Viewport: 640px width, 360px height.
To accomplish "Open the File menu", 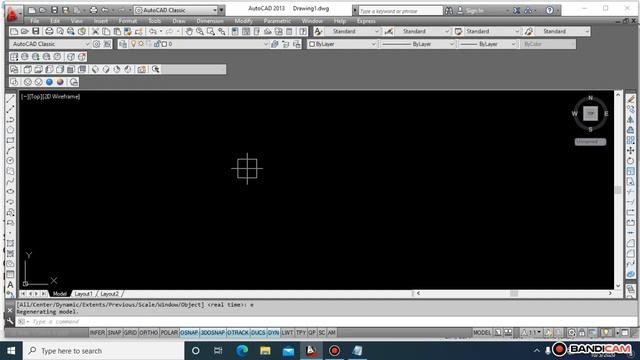I will 35,21.
